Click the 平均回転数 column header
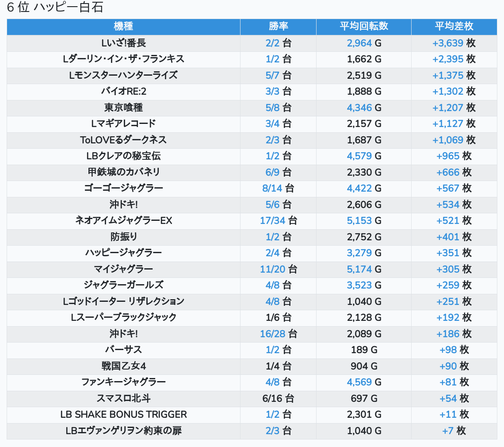The height and width of the screenshot is (447, 504). click(x=363, y=26)
